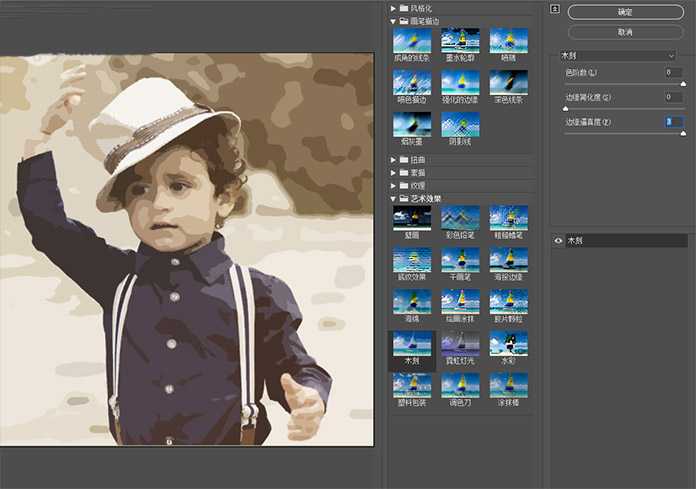Click the 确定 (OK) button
696x489 pixels.
[625, 12]
